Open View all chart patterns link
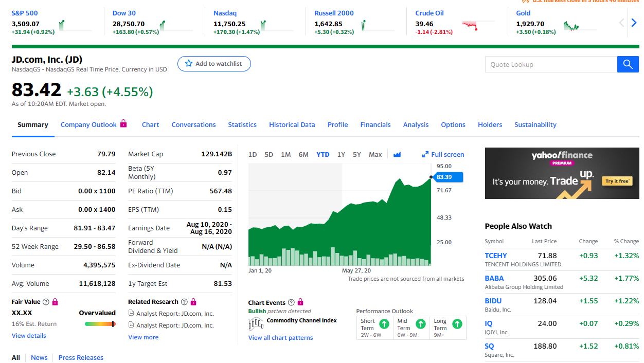The image size is (644, 363). pos(280,338)
